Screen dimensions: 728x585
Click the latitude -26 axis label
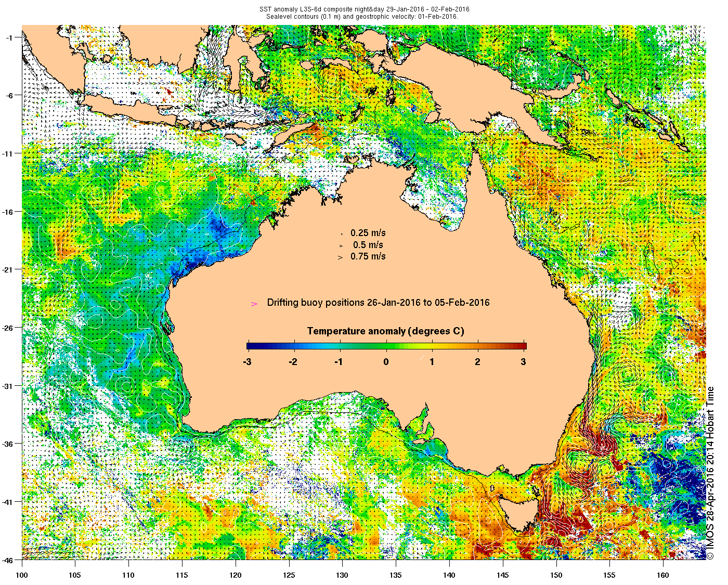tap(9, 328)
